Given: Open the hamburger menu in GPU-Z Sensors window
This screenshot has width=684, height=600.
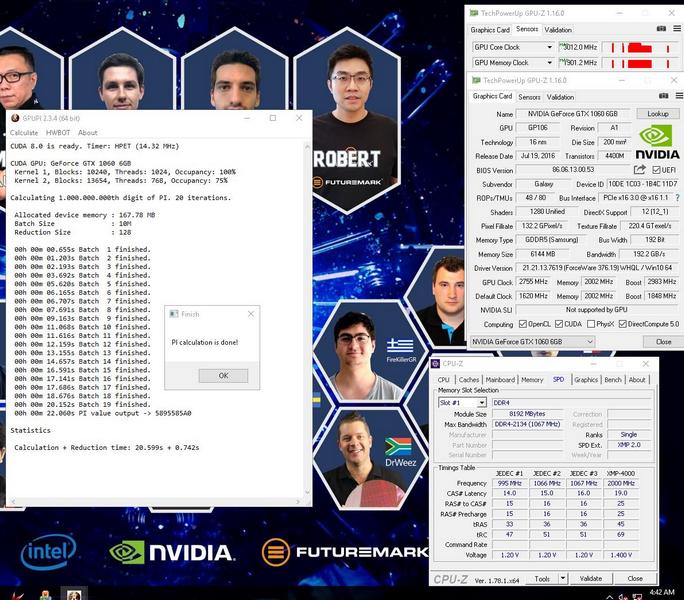Looking at the screenshot, I should (x=677, y=29).
